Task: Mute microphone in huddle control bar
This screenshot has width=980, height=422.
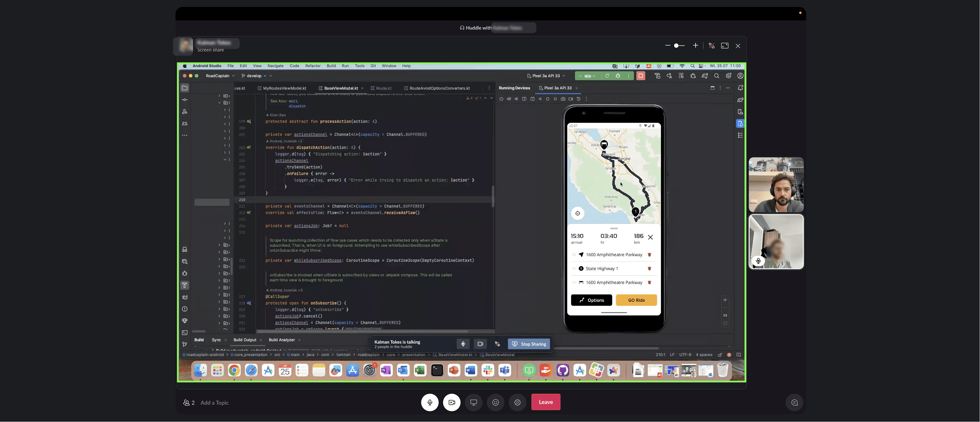Action: pos(430,402)
